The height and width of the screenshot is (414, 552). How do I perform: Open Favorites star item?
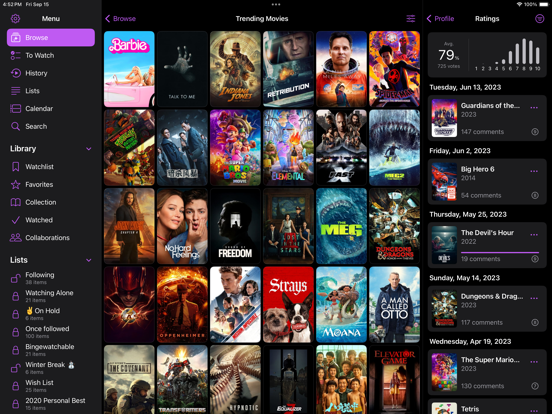coord(51,184)
